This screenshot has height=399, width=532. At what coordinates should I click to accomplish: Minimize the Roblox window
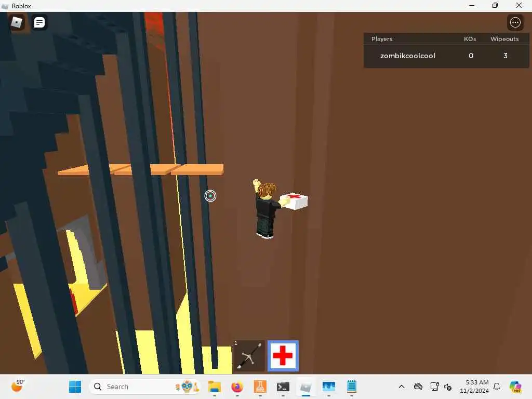pos(472,5)
